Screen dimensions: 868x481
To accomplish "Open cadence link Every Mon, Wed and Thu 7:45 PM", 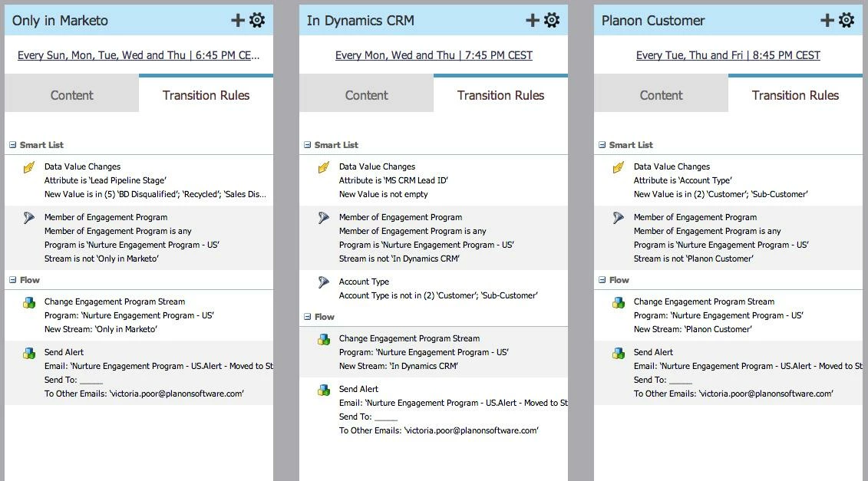I will tap(434, 55).
